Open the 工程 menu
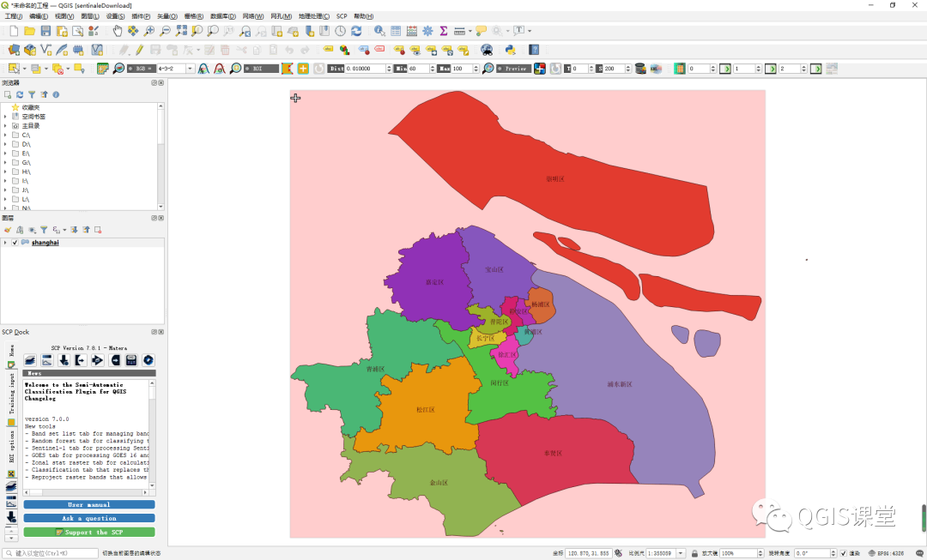This screenshot has height=560, width=927. click(14, 16)
